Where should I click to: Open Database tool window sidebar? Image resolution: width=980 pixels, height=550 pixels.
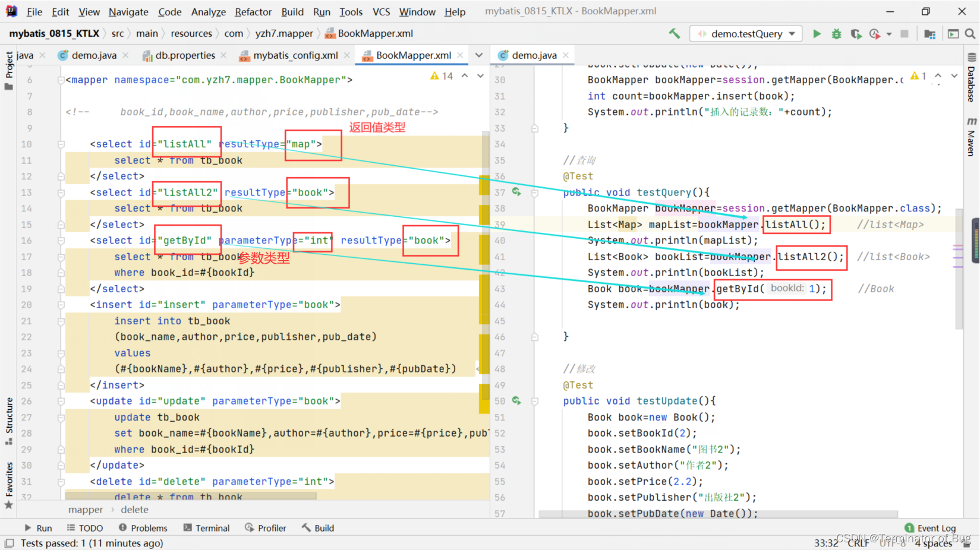click(x=971, y=78)
